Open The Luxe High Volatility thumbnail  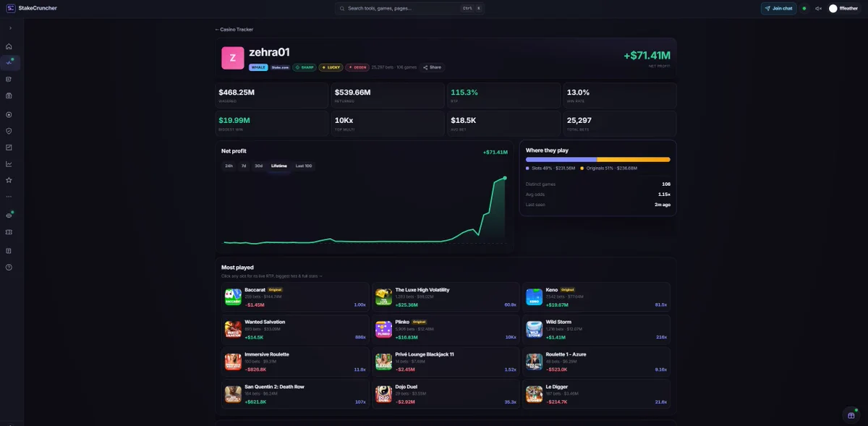(x=383, y=297)
